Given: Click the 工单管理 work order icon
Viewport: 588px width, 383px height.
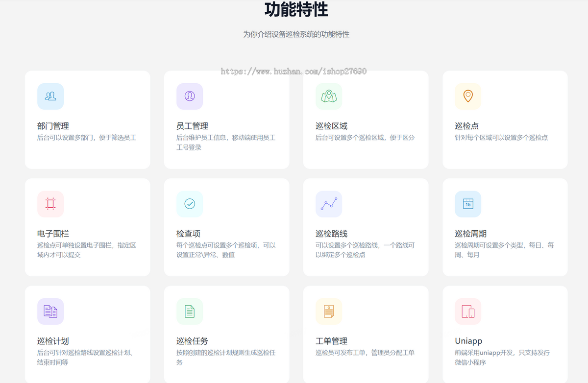Looking at the screenshot, I should click(x=329, y=311).
